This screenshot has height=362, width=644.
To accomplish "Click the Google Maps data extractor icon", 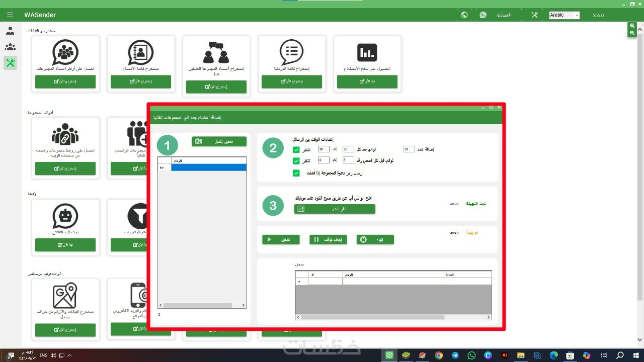I will tap(65, 296).
